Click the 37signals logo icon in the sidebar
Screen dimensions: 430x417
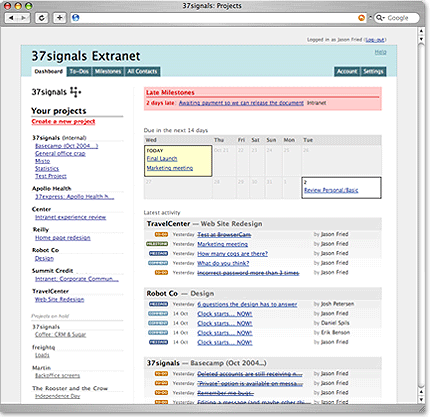75,92
